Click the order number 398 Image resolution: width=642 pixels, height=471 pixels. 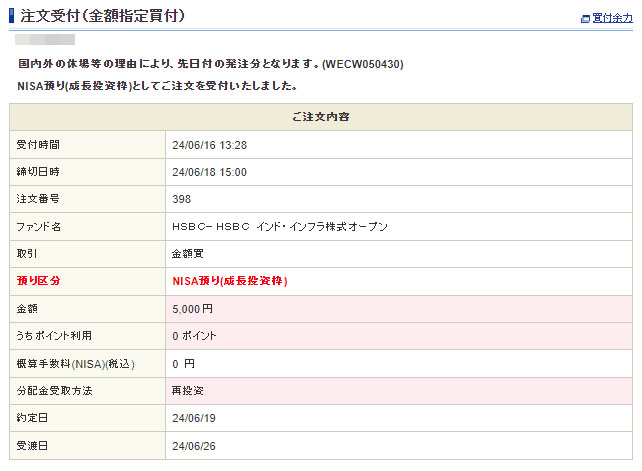click(181, 199)
